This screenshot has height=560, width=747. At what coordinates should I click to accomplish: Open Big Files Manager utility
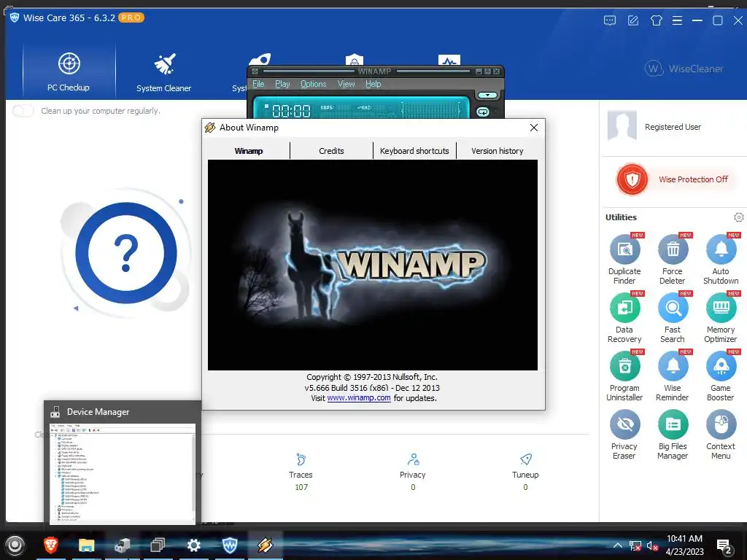point(672,435)
